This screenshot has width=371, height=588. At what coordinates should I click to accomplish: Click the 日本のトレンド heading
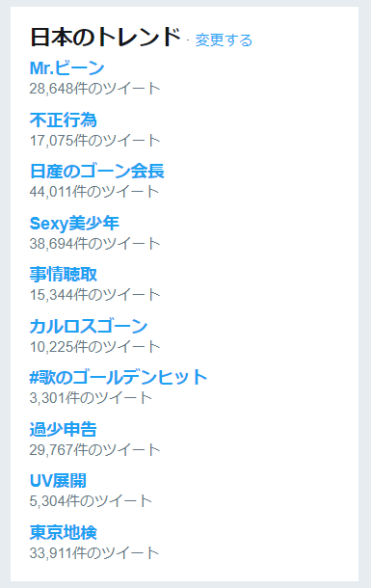point(105,38)
